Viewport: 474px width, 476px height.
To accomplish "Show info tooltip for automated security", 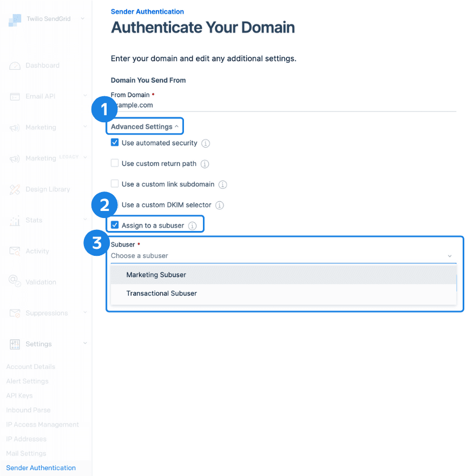I will coord(205,143).
